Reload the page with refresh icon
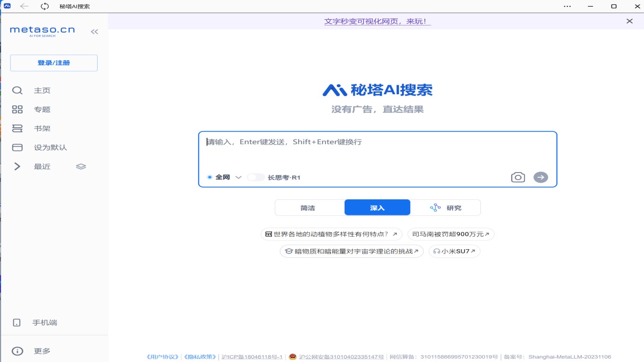This screenshot has height=362, width=644. click(x=45, y=6)
